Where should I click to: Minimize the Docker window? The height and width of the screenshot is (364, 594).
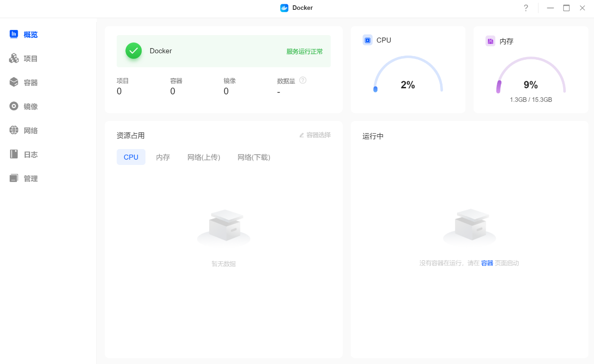tap(551, 8)
